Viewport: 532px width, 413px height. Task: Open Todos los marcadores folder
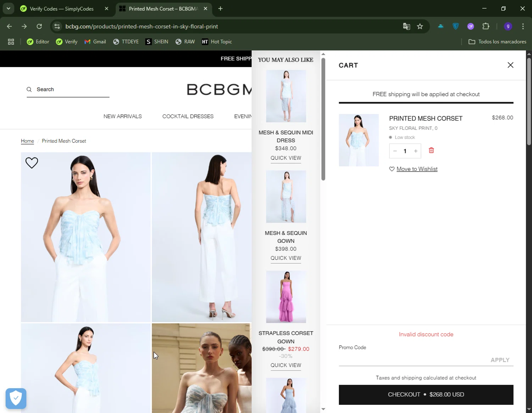click(497, 42)
